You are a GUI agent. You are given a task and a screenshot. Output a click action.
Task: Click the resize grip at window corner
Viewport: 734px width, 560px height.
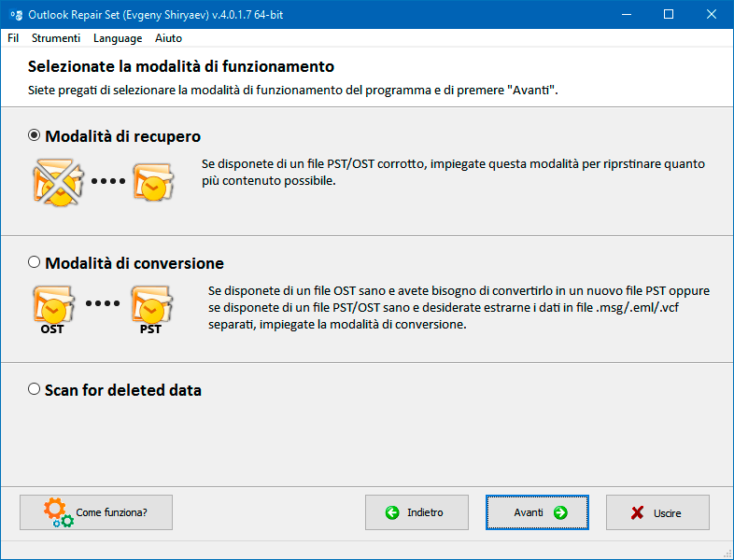point(727,553)
